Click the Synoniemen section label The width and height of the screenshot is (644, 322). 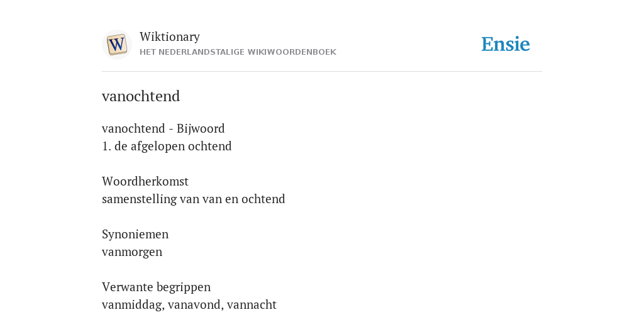[x=135, y=234]
